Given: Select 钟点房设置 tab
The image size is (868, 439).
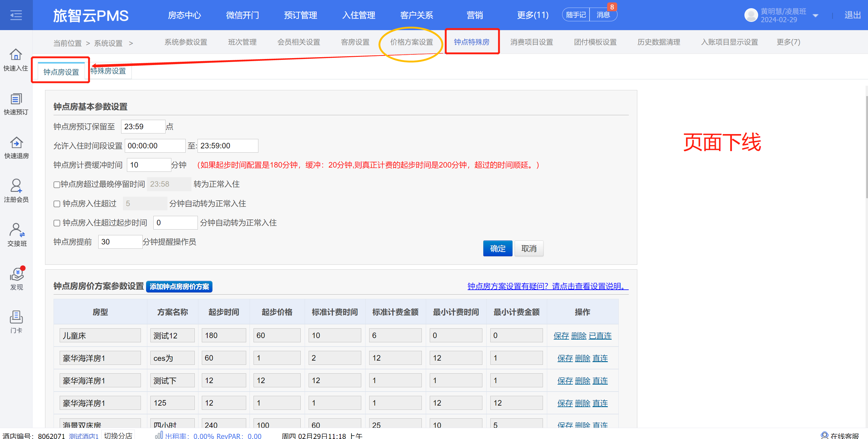Looking at the screenshot, I should click(x=61, y=72).
